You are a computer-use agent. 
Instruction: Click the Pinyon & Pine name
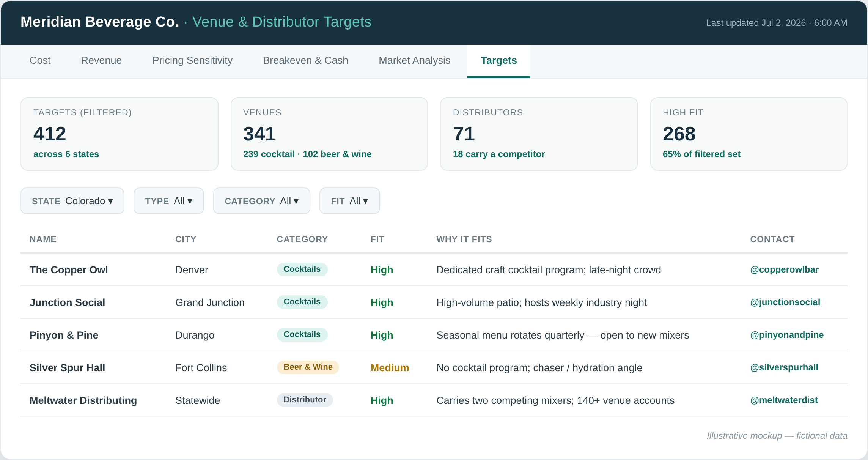[64, 335]
